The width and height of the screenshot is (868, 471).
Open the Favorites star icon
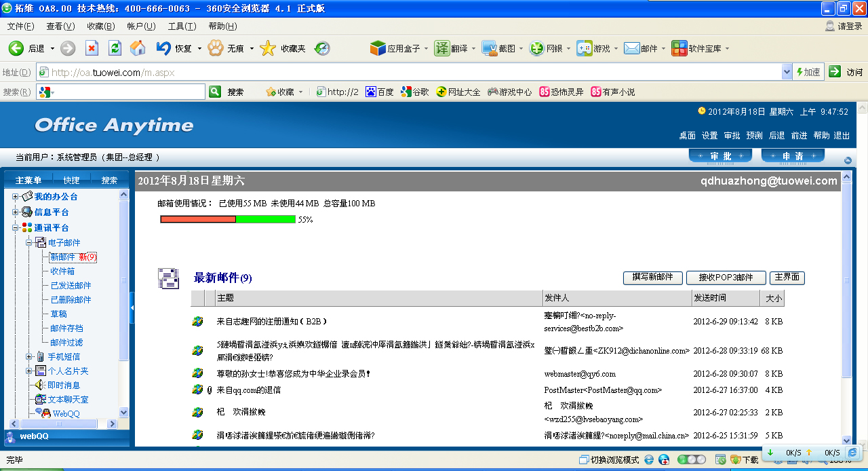point(268,48)
